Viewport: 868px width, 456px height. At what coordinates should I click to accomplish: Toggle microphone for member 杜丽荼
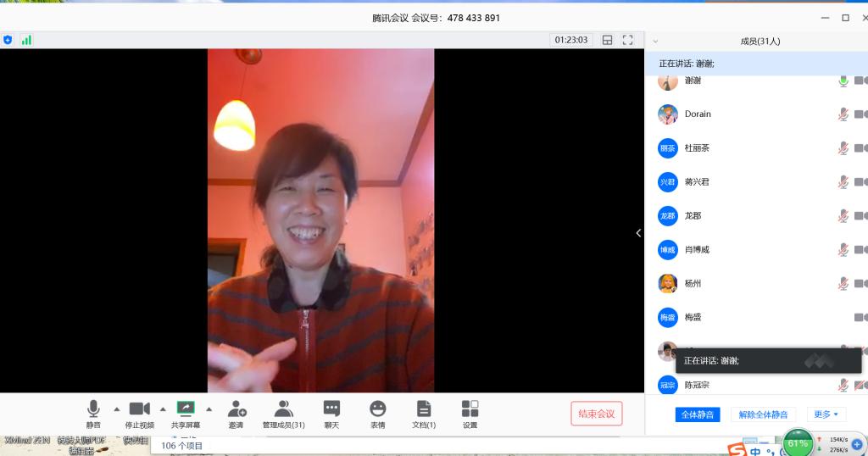click(x=843, y=148)
